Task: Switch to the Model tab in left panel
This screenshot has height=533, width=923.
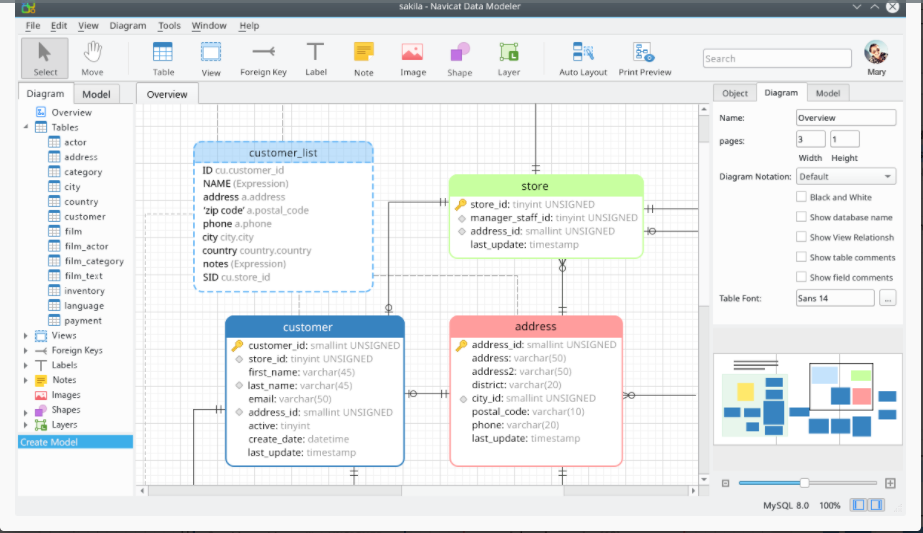Action: pyautogui.click(x=96, y=94)
